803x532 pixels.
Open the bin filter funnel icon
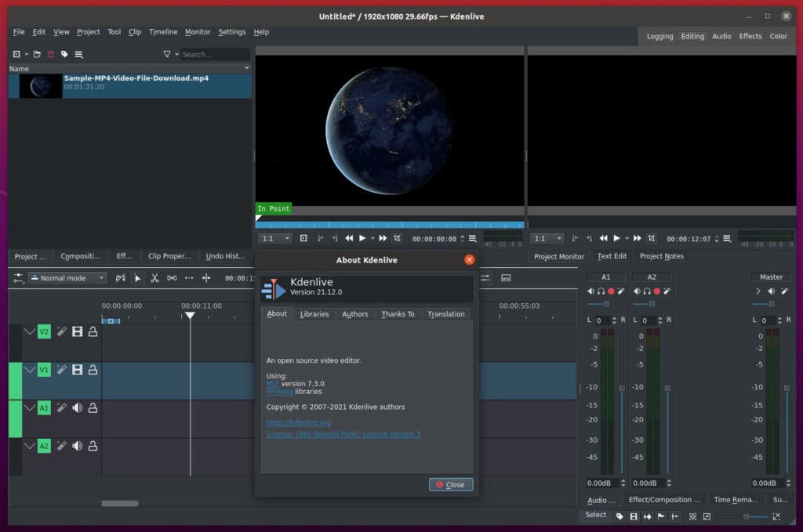pyautogui.click(x=167, y=54)
